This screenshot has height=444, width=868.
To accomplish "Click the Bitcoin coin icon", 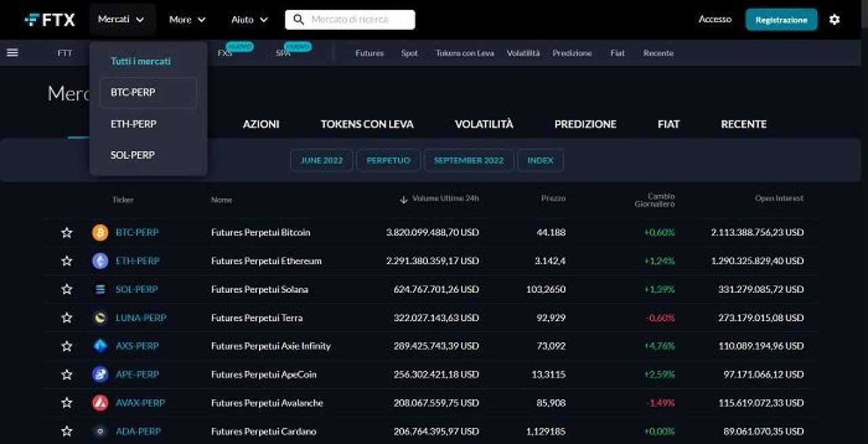I will pyautogui.click(x=100, y=233).
